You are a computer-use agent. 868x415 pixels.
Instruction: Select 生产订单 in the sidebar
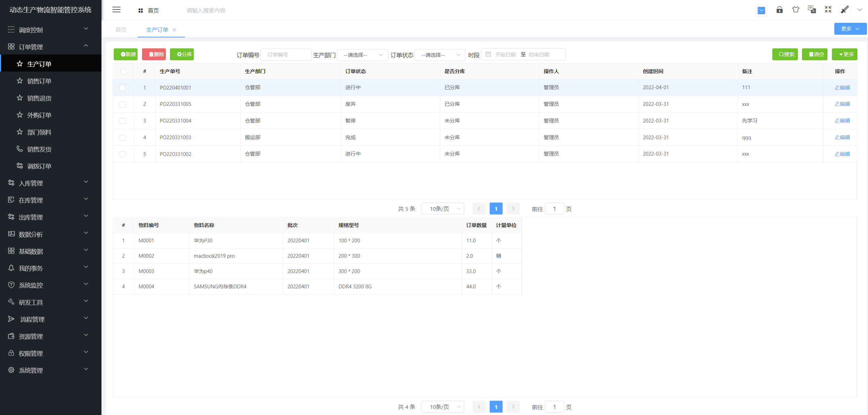(x=51, y=64)
